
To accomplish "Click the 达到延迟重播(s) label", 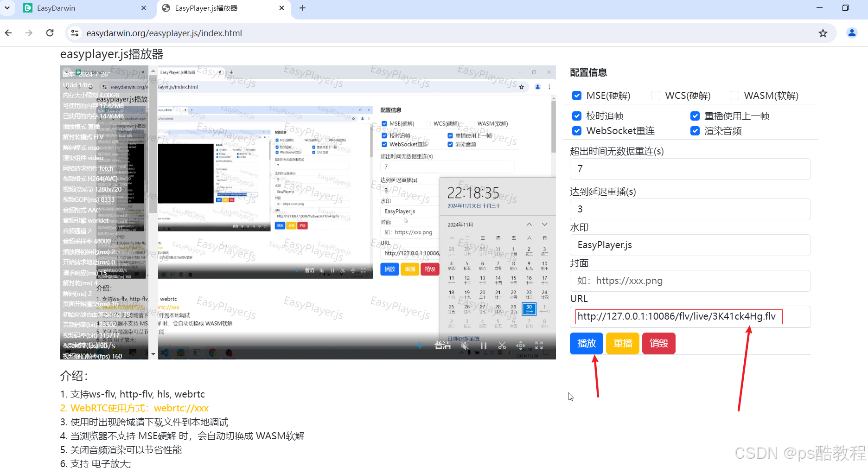I will (x=603, y=192).
